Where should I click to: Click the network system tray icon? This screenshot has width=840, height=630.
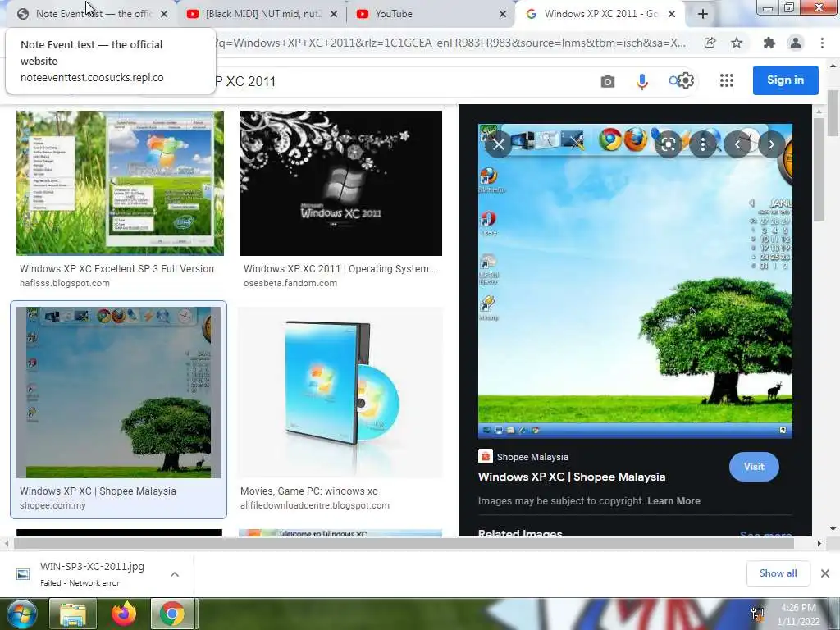tap(757, 614)
